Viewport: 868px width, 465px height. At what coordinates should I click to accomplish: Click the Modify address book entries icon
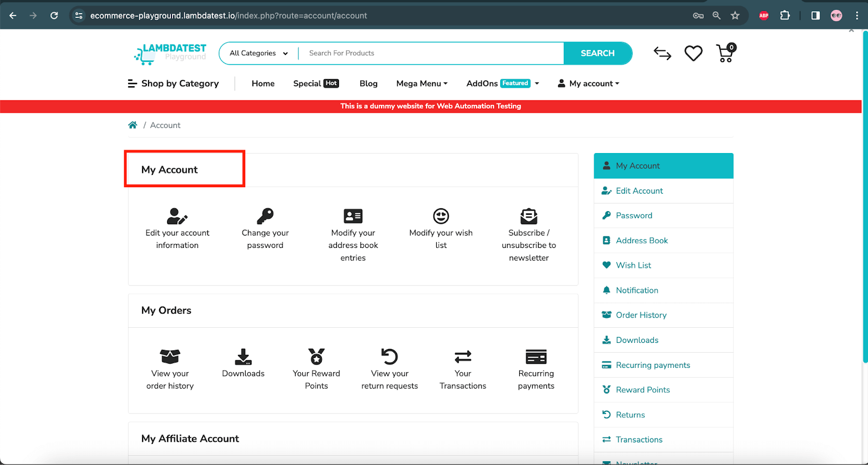[x=353, y=216]
